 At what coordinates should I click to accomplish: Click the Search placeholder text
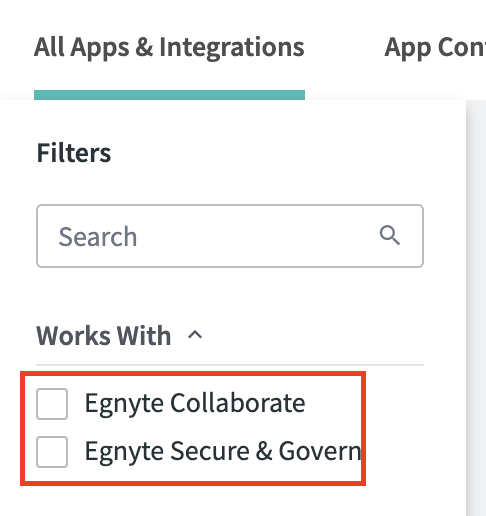pos(98,236)
